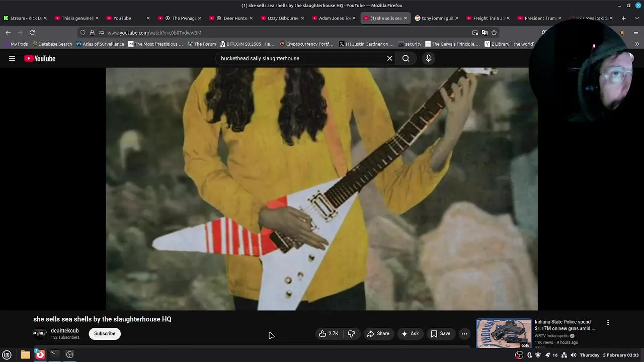Switch to the Freight Train tab

488,18
